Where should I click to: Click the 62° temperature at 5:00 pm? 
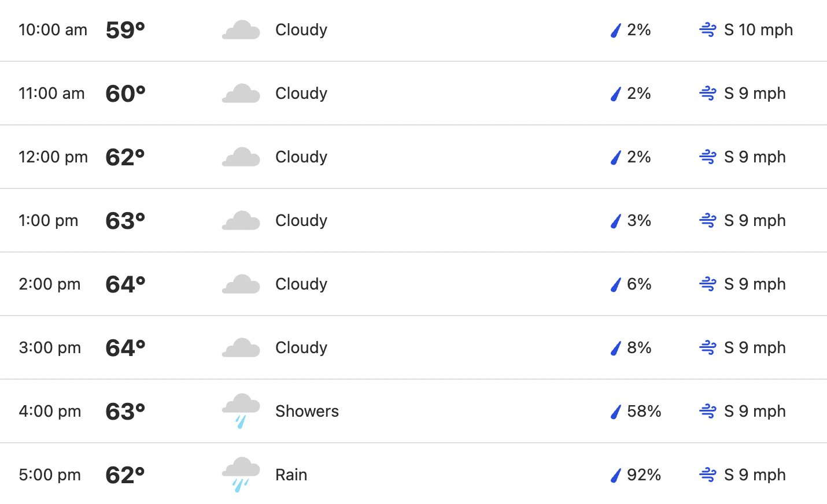pos(125,475)
